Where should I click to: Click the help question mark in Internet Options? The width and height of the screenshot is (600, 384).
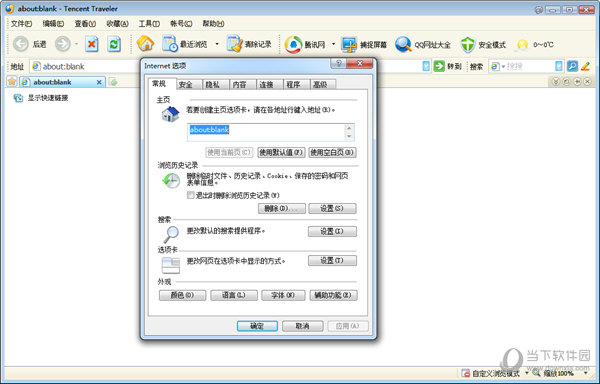(339, 63)
